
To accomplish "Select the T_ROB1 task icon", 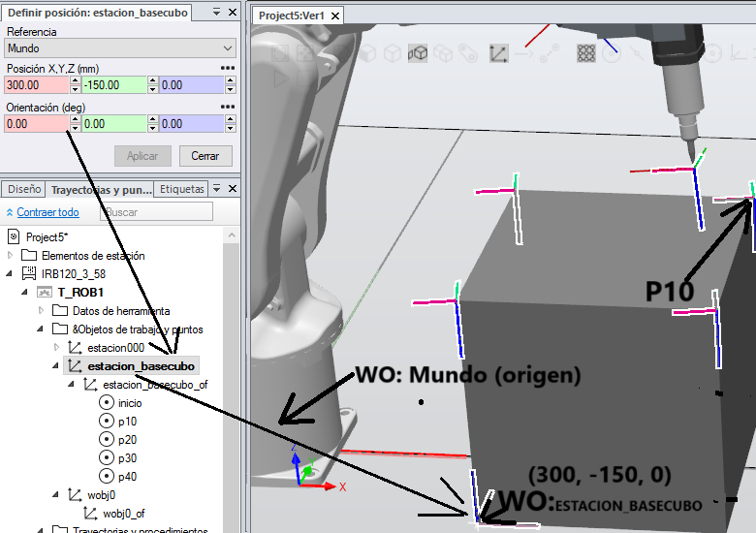I will tap(46, 293).
